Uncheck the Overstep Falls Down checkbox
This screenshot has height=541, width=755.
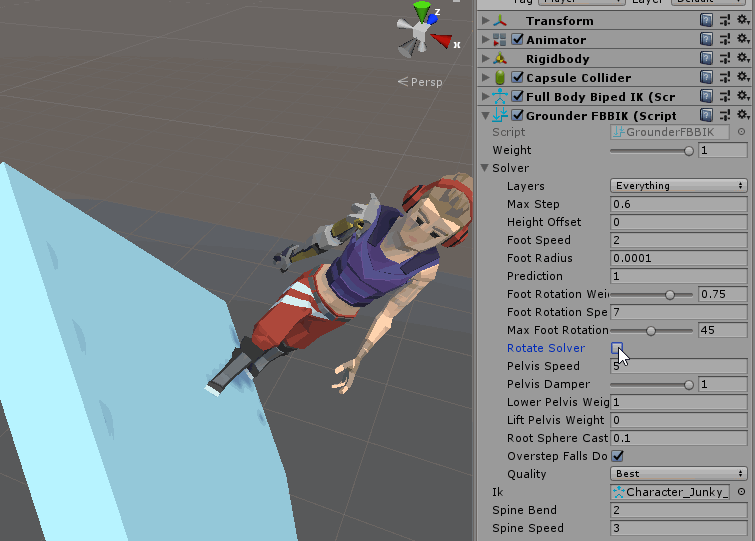617,456
